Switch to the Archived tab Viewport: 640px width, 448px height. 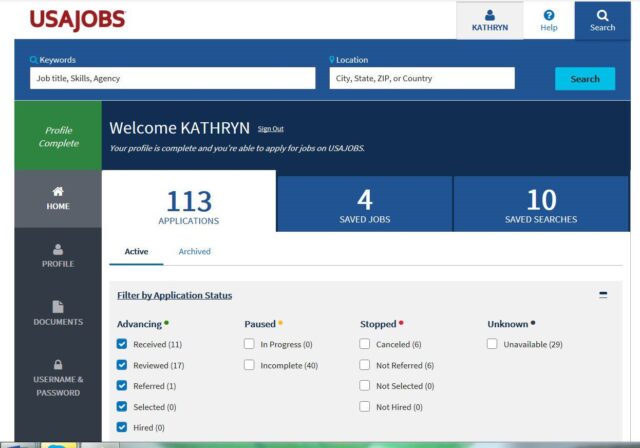click(x=194, y=251)
